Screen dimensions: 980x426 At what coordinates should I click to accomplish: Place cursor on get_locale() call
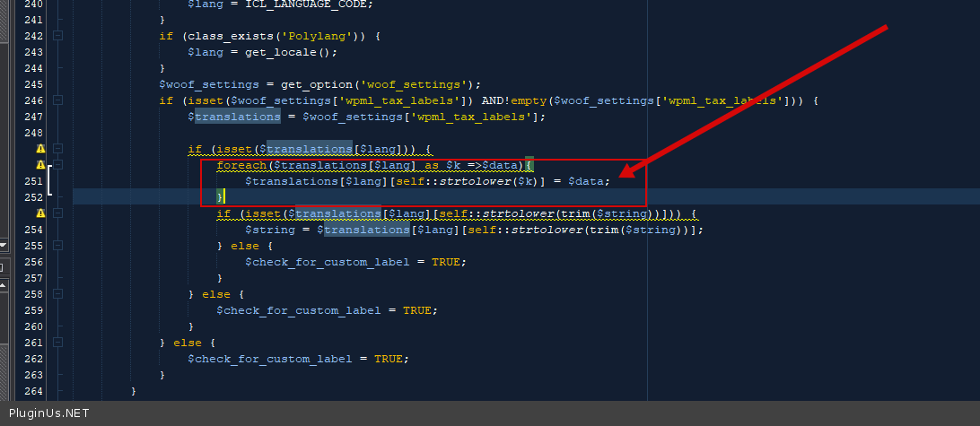pyautogui.click(x=276, y=52)
